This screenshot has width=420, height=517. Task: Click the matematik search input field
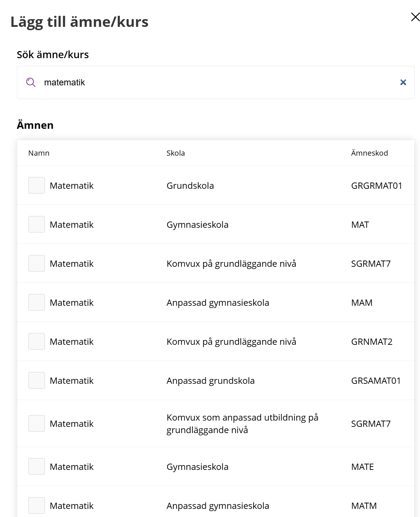tap(216, 82)
